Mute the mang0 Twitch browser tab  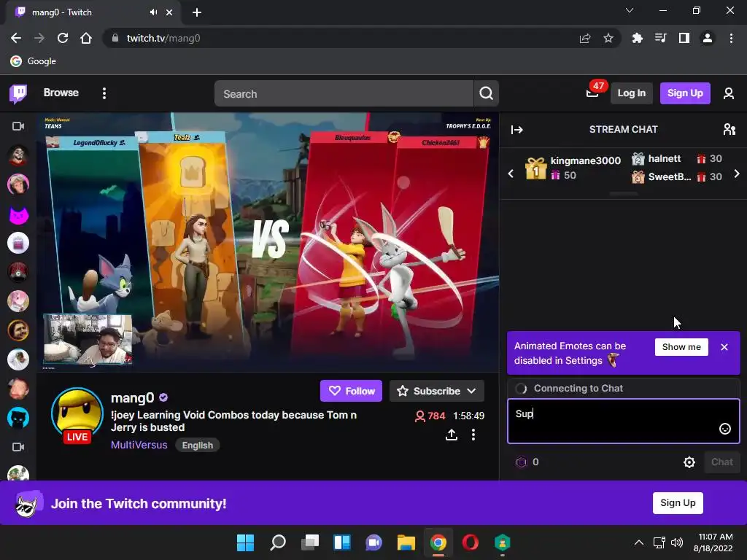pyautogui.click(x=153, y=12)
